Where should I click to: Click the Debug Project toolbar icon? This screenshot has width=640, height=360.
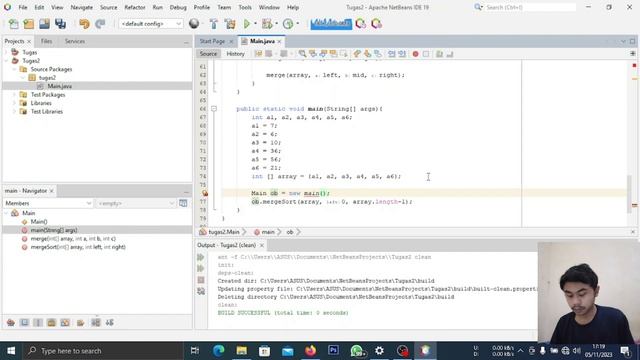267,24
